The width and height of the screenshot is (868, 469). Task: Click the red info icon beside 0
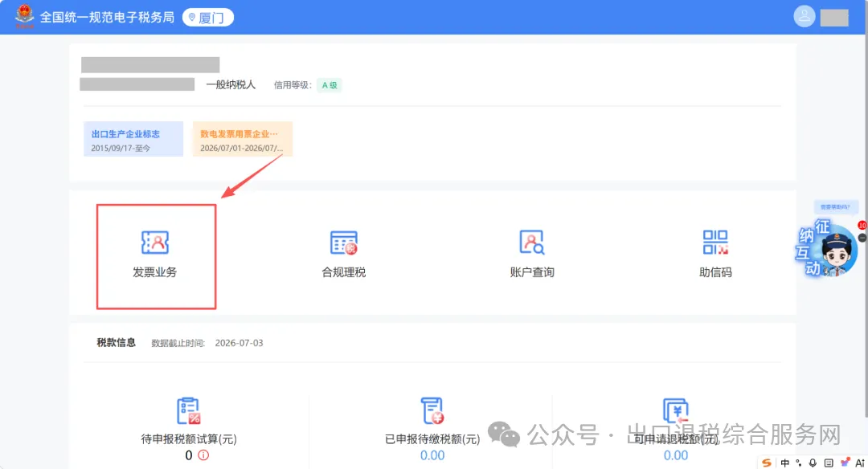click(x=203, y=455)
